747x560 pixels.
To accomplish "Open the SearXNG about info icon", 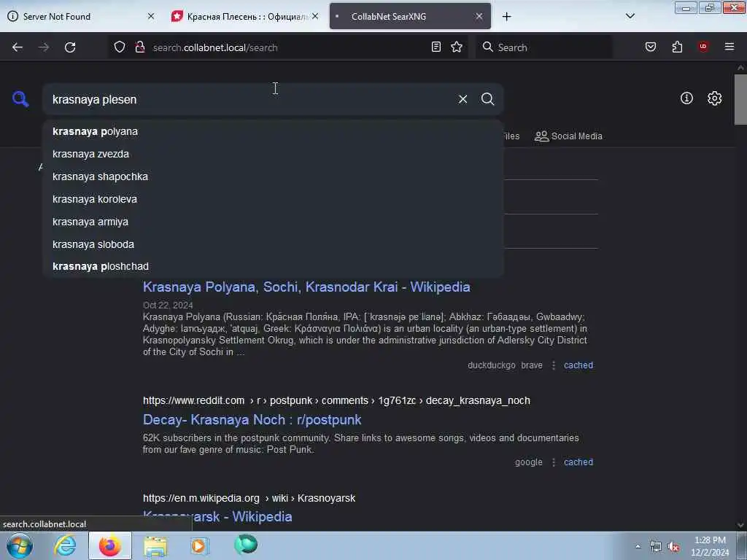I will tap(686, 98).
